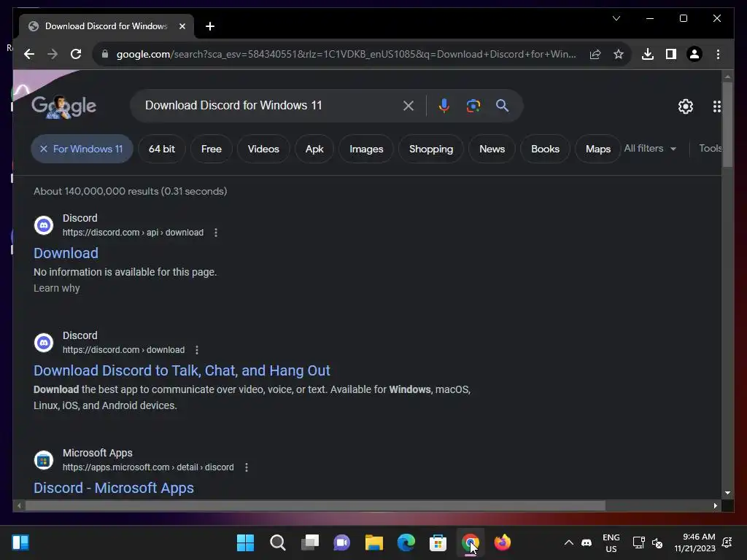Open the Widgets panel on taskbar
The height and width of the screenshot is (560, 747).
pos(20,542)
